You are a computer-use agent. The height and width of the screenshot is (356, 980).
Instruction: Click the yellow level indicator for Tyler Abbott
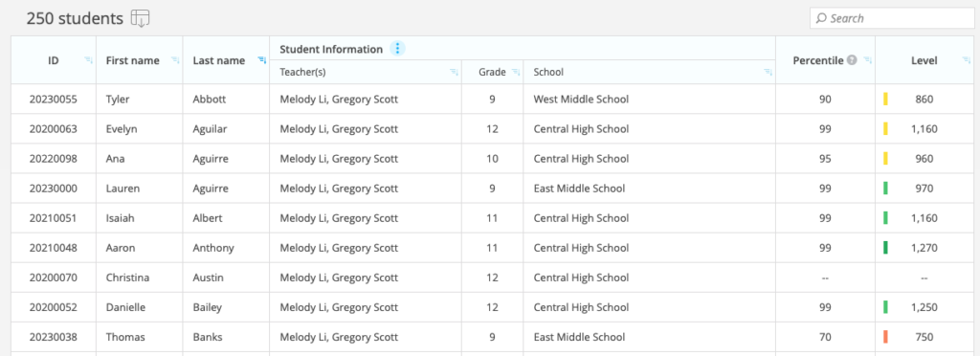click(885, 99)
